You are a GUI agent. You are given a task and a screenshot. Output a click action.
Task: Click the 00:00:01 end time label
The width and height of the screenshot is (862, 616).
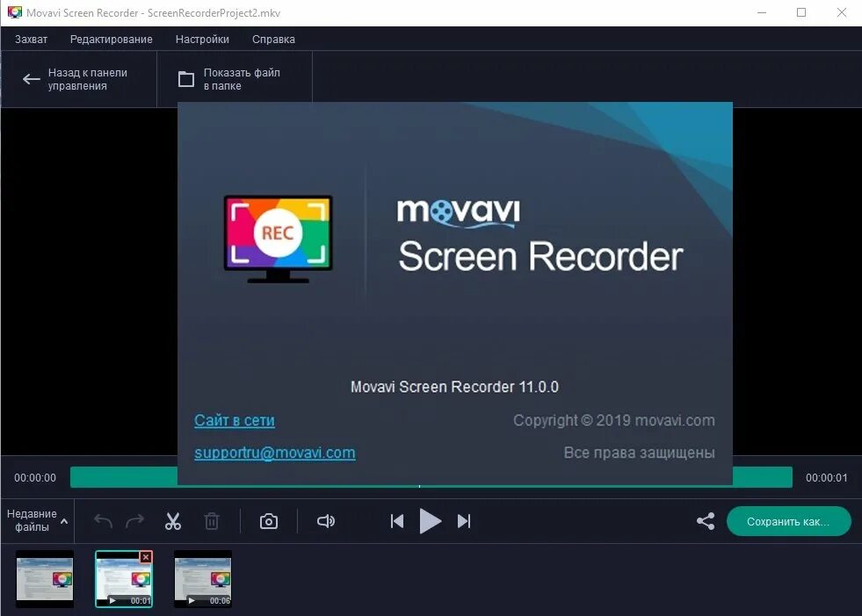pos(827,477)
